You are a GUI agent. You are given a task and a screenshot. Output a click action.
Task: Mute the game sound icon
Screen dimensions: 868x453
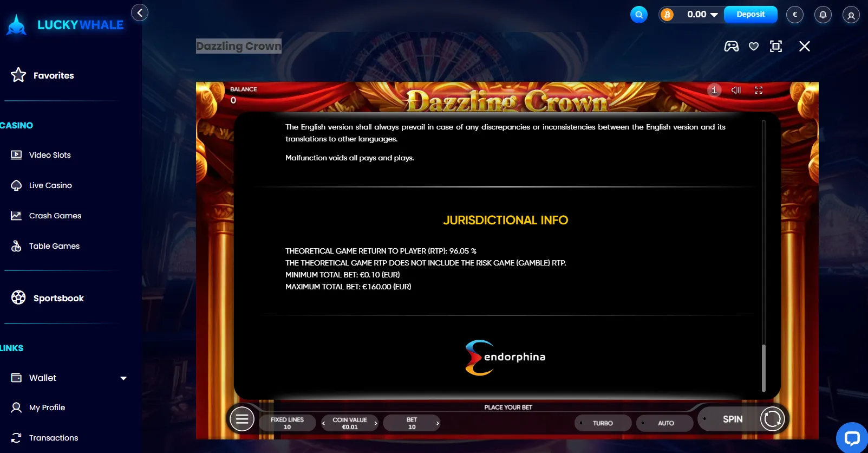pos(736,90)
